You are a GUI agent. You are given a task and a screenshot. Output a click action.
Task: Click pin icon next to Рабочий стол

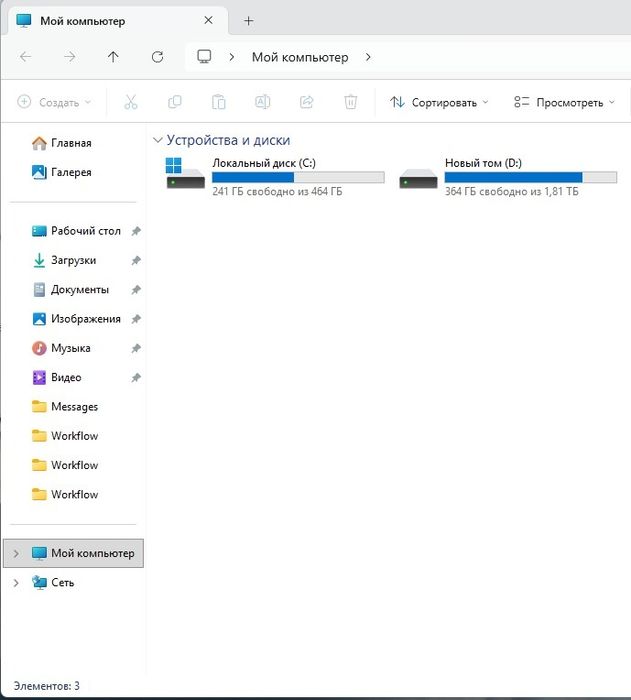[136, 231]
